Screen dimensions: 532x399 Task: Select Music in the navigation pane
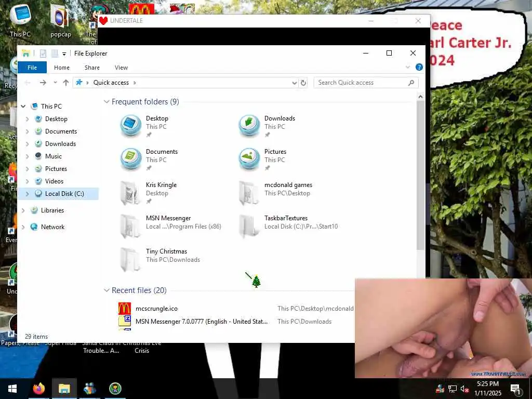click(x=54, y=156)
